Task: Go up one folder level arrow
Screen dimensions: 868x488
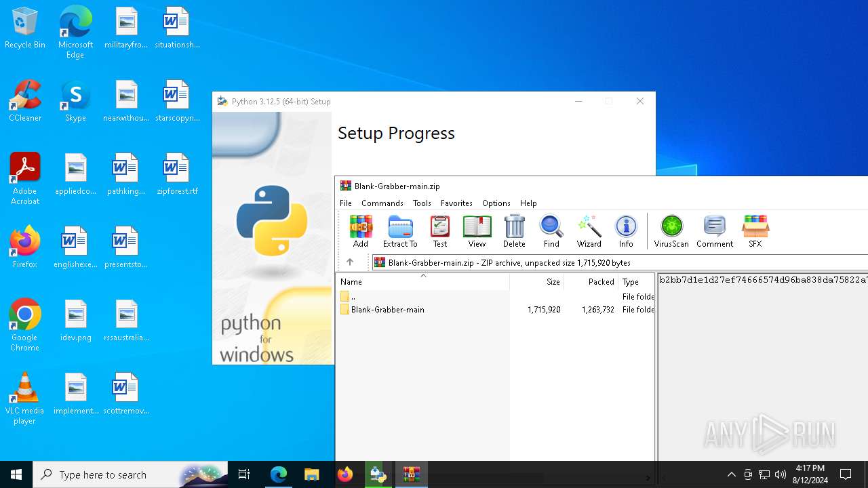Action: point(350,262)
